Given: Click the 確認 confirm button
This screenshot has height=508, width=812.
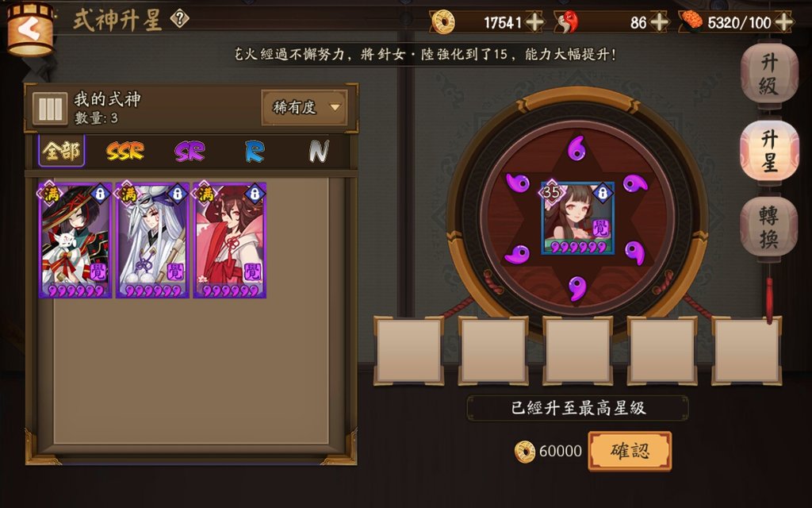Looking at the screenshot, I should 630,451.
